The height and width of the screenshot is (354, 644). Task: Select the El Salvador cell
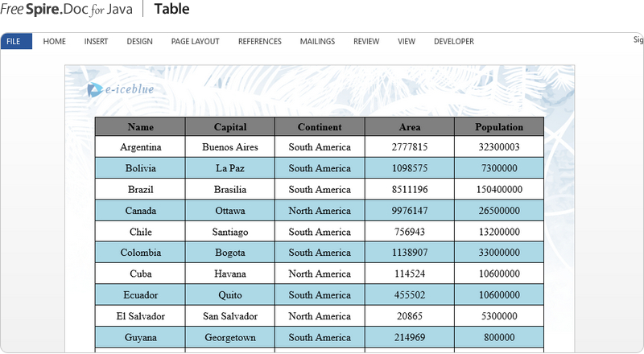click(140, 316)
